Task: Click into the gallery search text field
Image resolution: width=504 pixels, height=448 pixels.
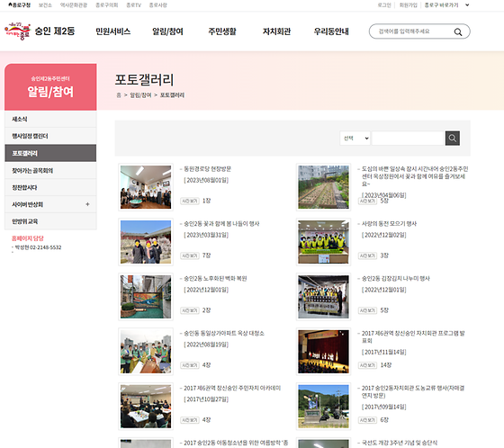Action: 408,139
